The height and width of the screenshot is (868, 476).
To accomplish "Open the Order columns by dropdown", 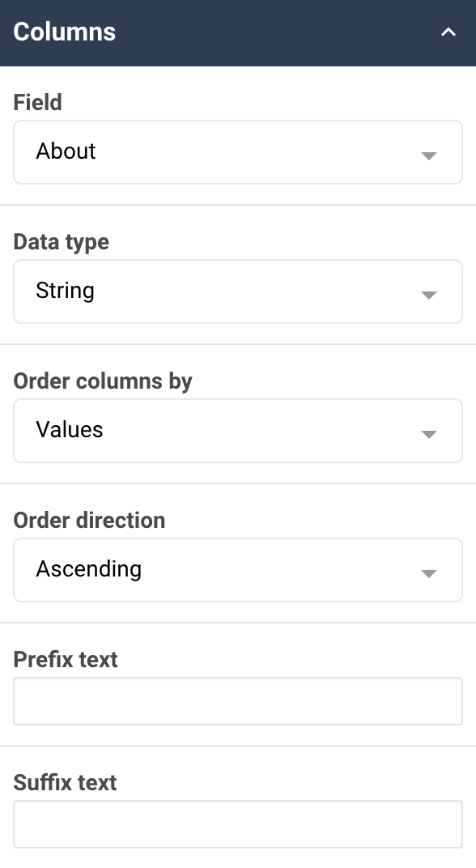I will click(x=237, y=431).
